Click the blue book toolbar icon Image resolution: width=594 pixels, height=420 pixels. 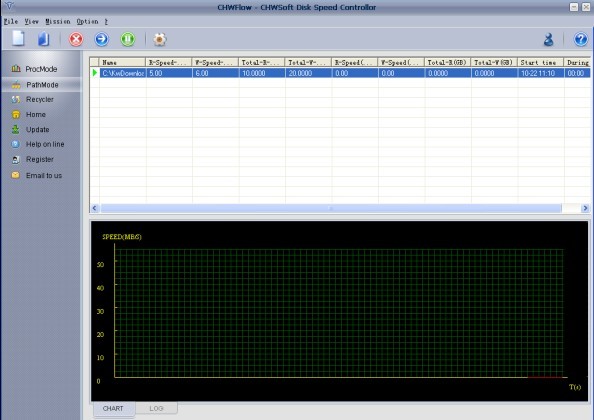(x=44, y=39)
